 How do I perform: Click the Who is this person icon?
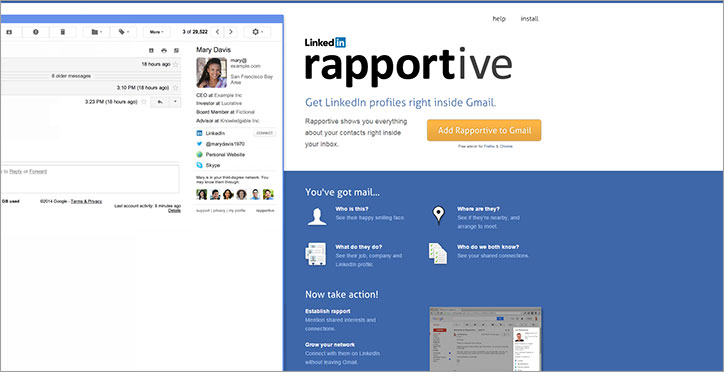(x=317, y=216)
